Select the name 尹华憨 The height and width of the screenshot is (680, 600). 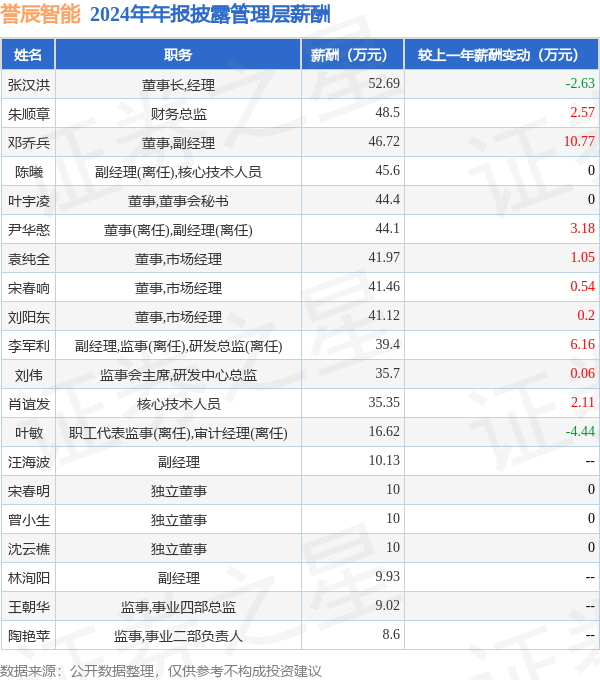click(x=29, y=230)
